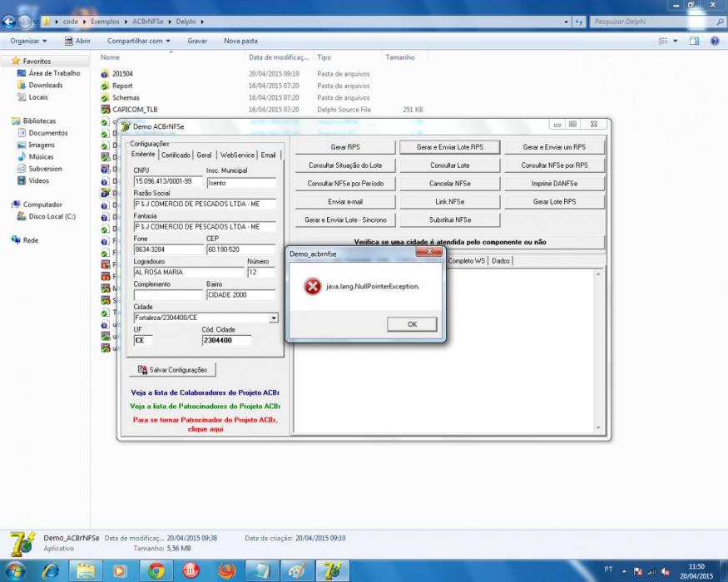Open Google Chrome from the taskbar

click(x=156, y=570)
